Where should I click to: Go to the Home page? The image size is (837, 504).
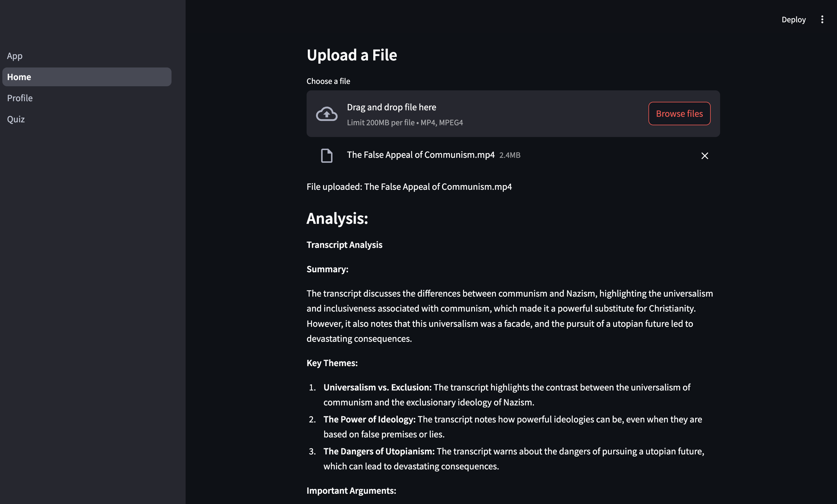point(87,77)
